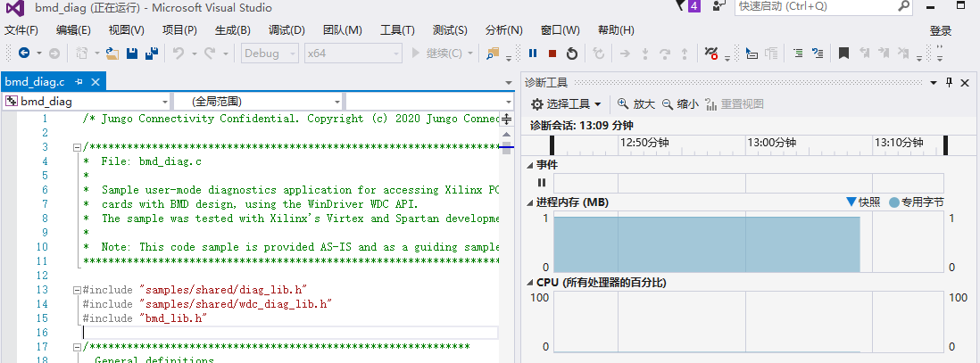Click the Toggle Bookmark icon
This screenshot has height=363, width=980.
pyautogui.click(x=843, y=54)
